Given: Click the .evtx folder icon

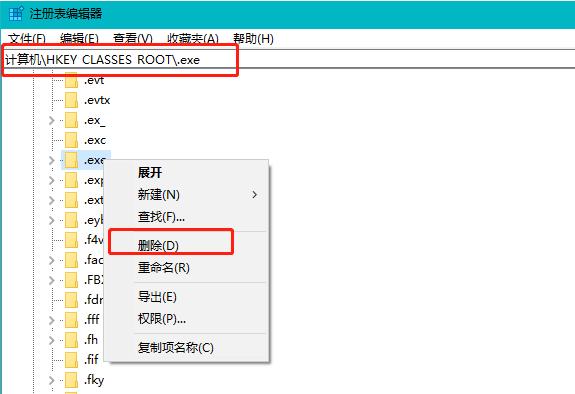Looking at the screenshot, I should point(71,100).
